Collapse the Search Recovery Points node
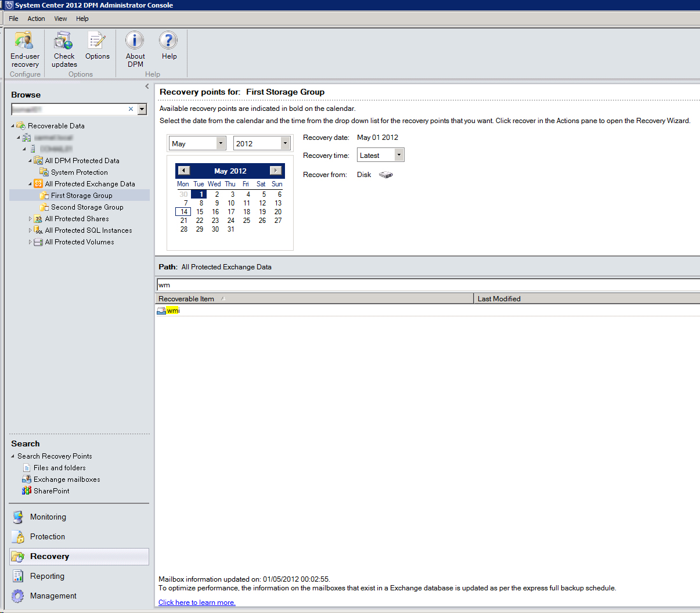700x613 pixels. click(x=13, y=456)
